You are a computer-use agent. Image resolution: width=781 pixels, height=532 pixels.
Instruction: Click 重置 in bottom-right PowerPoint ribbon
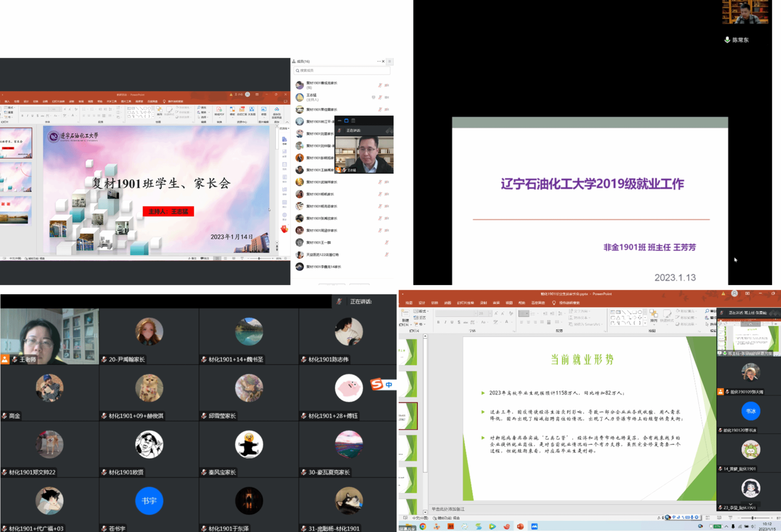[420, 318]
